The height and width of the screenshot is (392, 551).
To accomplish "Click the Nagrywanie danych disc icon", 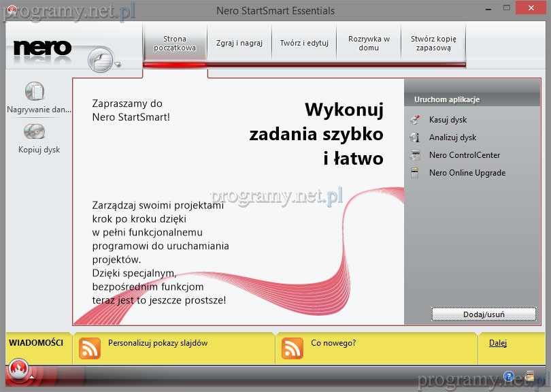I will pyautogui.click(x=34, y=91).
